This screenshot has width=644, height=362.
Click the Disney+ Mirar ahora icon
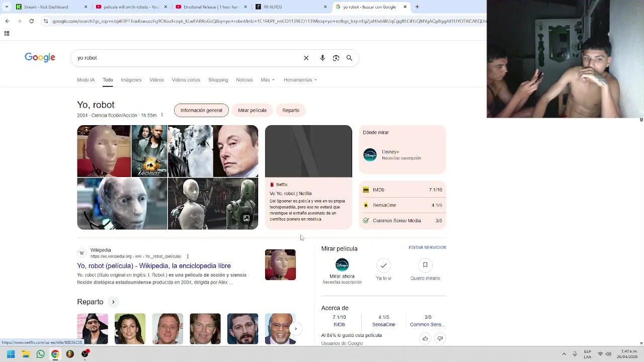pyautogui.click(x=342, y=265)
